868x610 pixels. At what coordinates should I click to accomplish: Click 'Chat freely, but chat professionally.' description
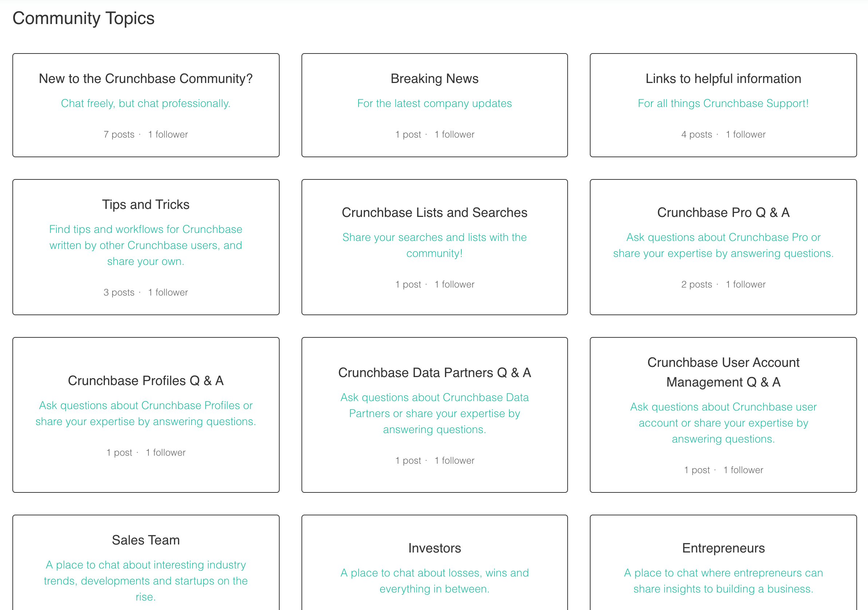click(146, 104)
